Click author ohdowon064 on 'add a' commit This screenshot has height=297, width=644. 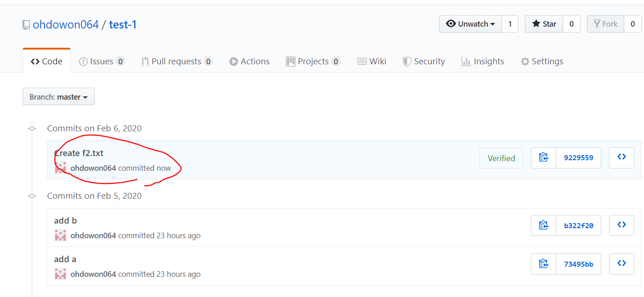coord(93,274)
